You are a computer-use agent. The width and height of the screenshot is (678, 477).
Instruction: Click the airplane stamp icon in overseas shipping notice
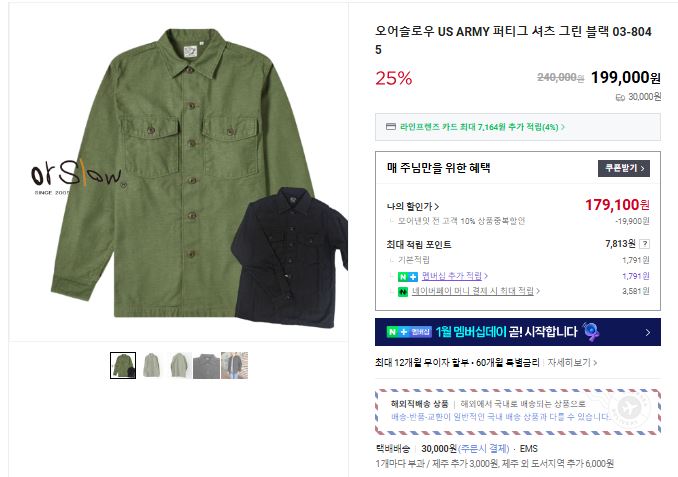point(630,409)
